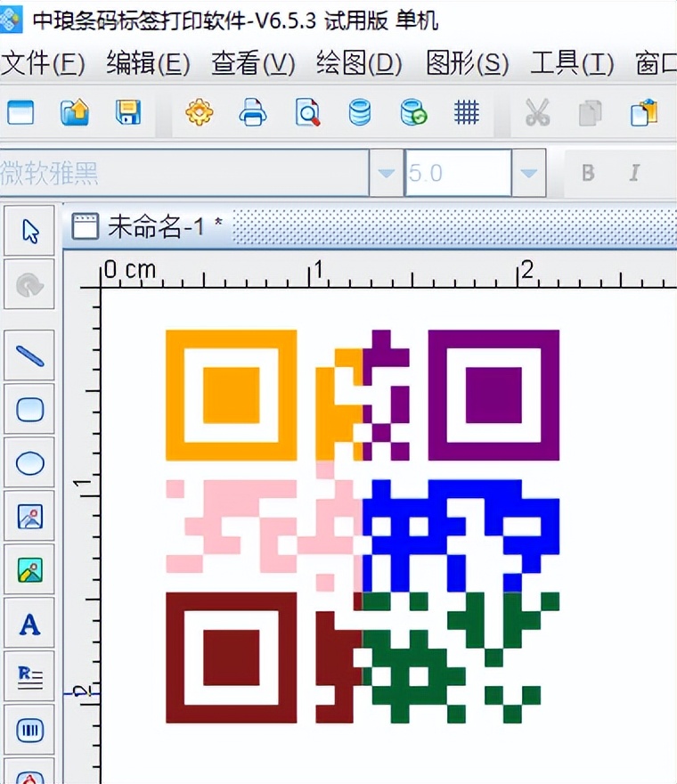Open the 文件(F) menu
677x784 pixels.
(43, 63)
